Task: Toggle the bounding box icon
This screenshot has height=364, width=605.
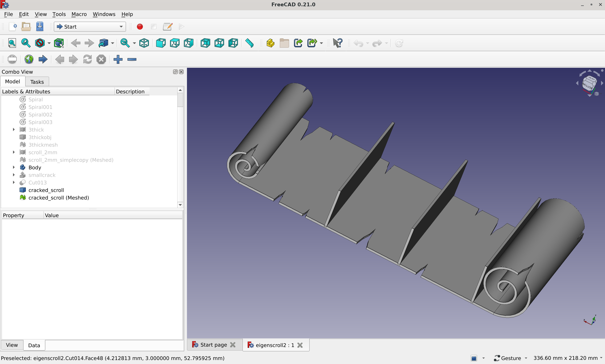Action: 59,43
